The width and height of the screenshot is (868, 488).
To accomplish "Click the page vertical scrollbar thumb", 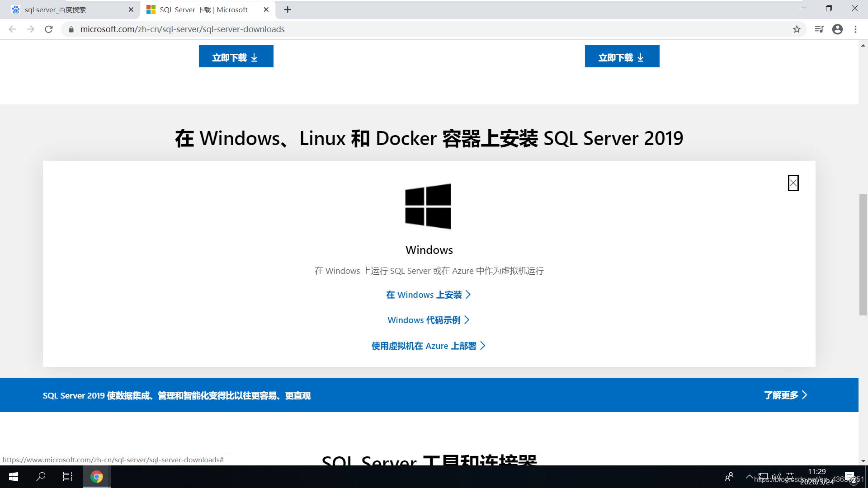I will 863,254.
